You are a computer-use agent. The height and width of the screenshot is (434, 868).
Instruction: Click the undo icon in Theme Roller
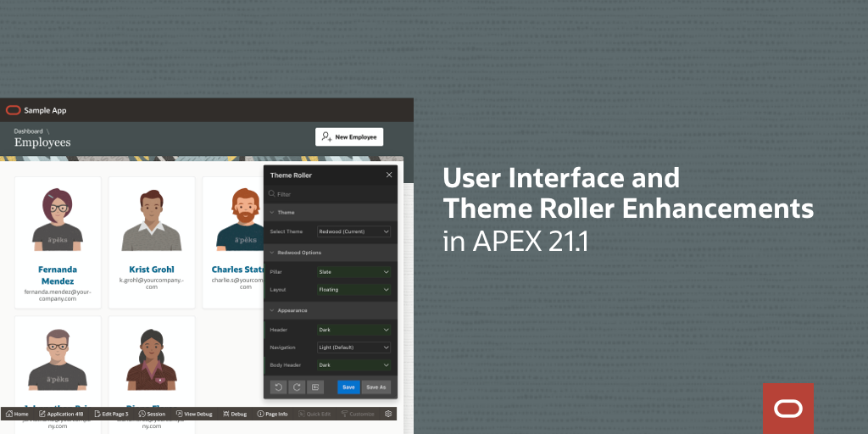tap(278, 387)
